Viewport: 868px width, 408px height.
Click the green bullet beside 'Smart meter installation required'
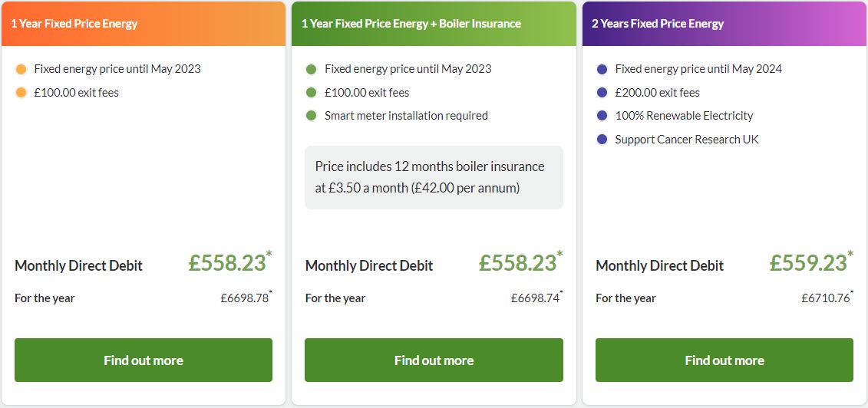pyautogui.click(x=311, y=116)
